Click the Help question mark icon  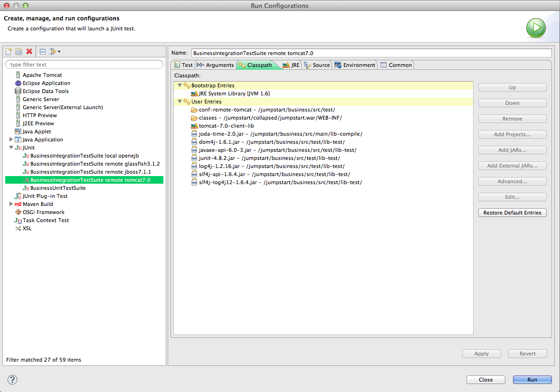pyautogui.click(x=12, y=379)
